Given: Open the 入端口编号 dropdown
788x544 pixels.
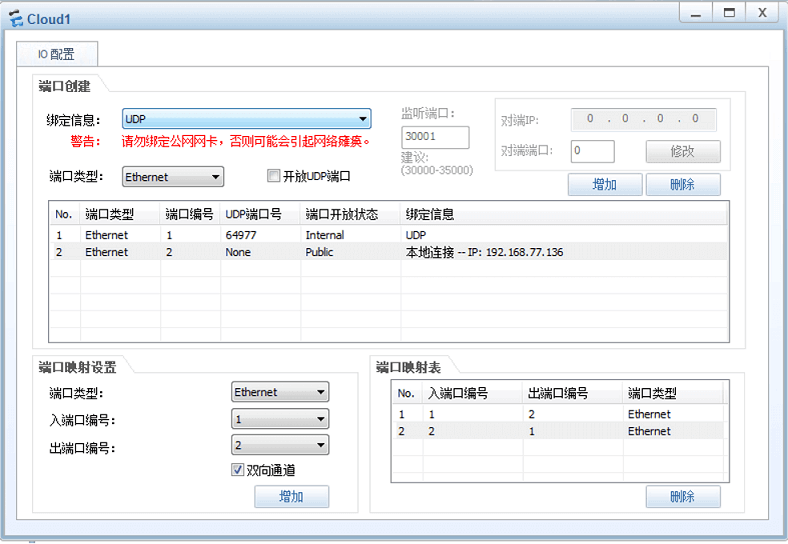Looking at the screenshot, I should point(280,419).
